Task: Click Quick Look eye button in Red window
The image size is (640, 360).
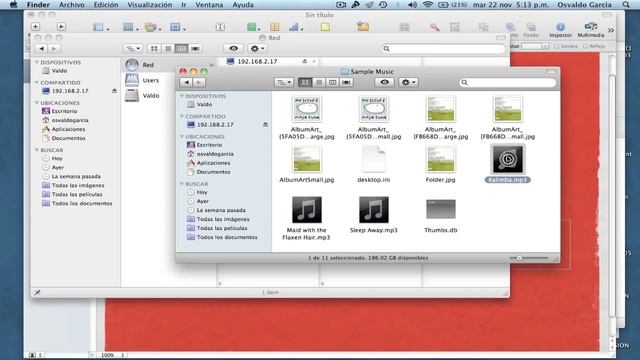Action: (x=233, y=49)
